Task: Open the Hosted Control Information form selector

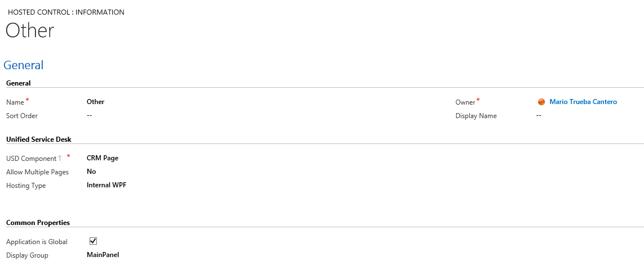Action: click(x=66, y=12)
